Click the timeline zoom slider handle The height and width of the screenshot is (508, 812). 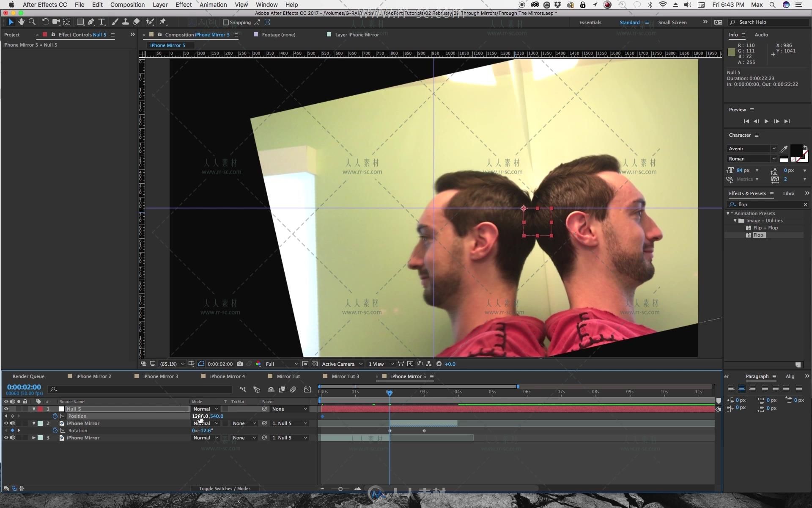[340, 489]
